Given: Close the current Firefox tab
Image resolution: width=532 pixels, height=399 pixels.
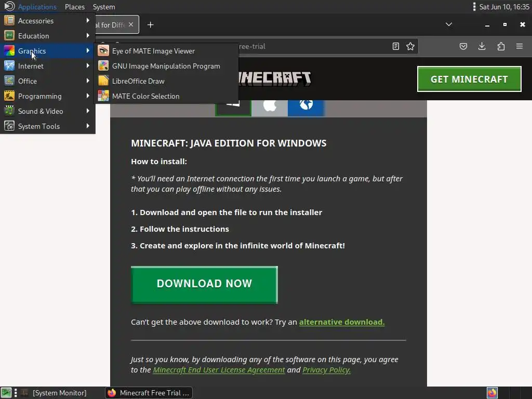Looking at the screenshot, I should 131,24.
